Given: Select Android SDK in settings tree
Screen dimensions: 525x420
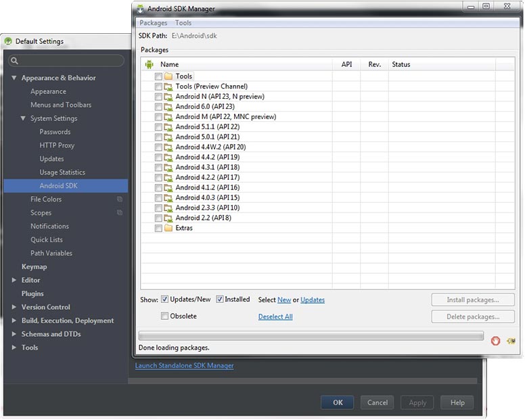Looking at the screenshot, I should coord(66,186).
